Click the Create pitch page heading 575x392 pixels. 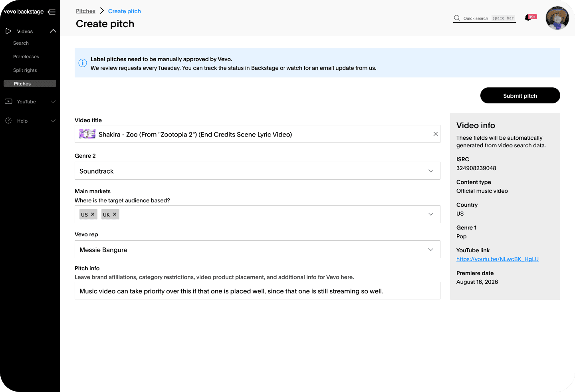(x=105, y=24)
